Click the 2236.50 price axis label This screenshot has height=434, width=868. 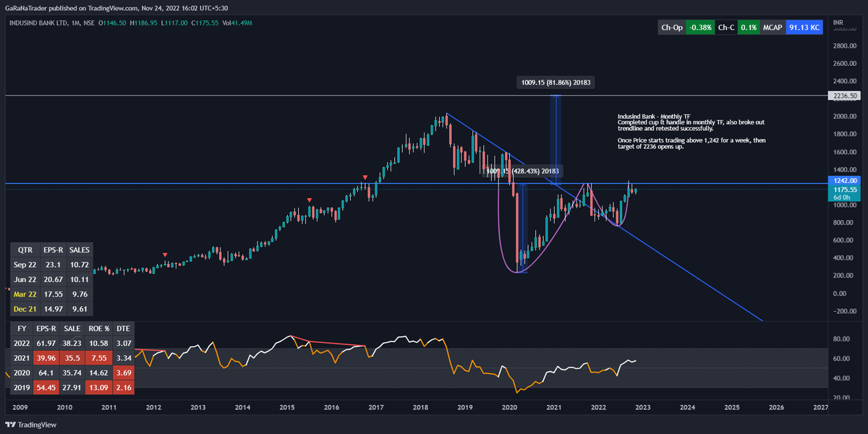pos(845,95)
